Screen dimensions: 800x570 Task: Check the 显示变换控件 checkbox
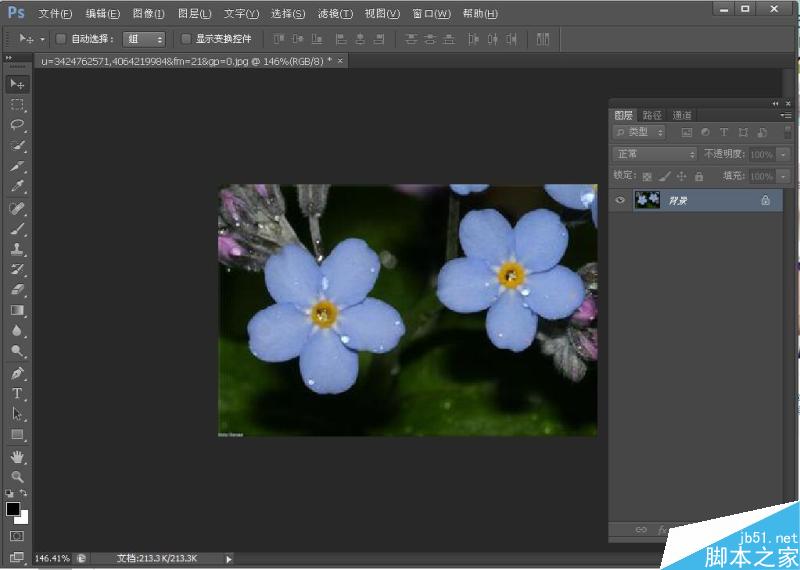tap(185, 39)
